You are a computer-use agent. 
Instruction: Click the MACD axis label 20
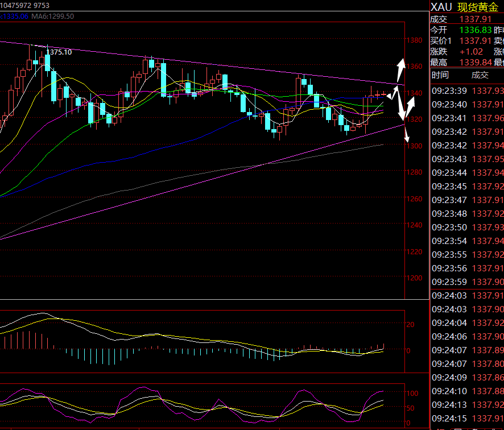(411, 325)
